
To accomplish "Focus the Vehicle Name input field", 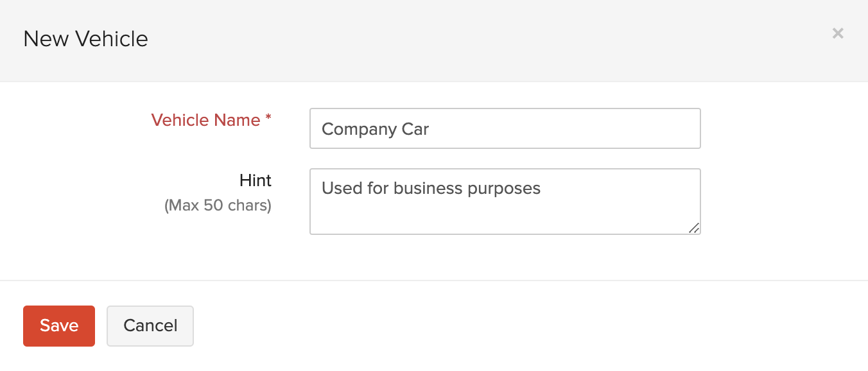I will (x=505, y=128).
